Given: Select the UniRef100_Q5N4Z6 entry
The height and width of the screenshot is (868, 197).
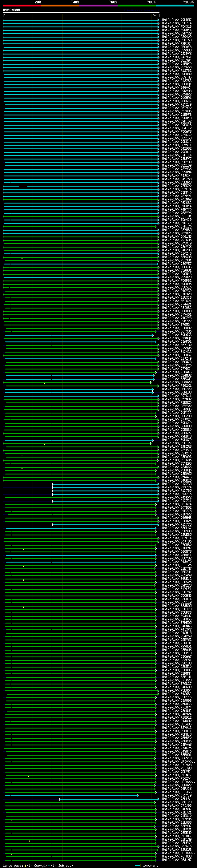Looking at the screenshot, I should coord(177,477).
